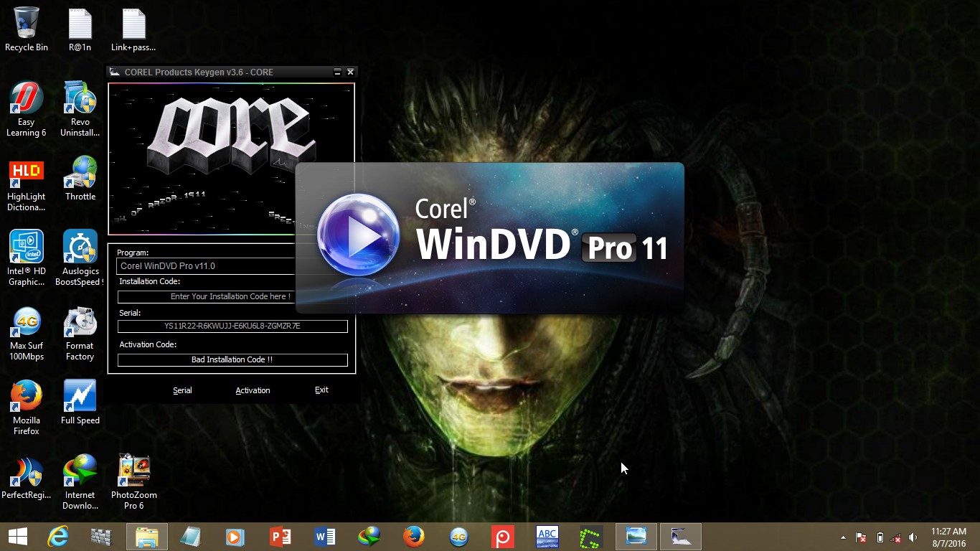Open the Recycle Bin
This screenshot has height=551, width=980.
coord(26,23)
